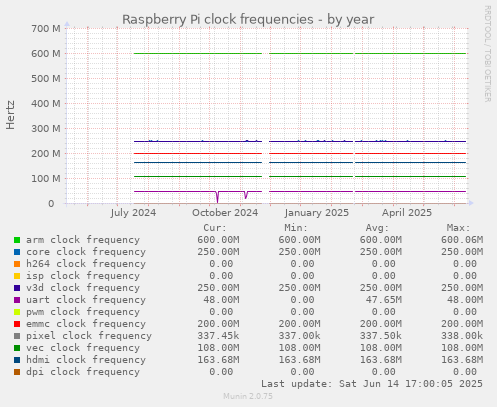Click the purple uart clock frequency swatch
The width and height of the screenshot is (497, 407).
[17, 300]
